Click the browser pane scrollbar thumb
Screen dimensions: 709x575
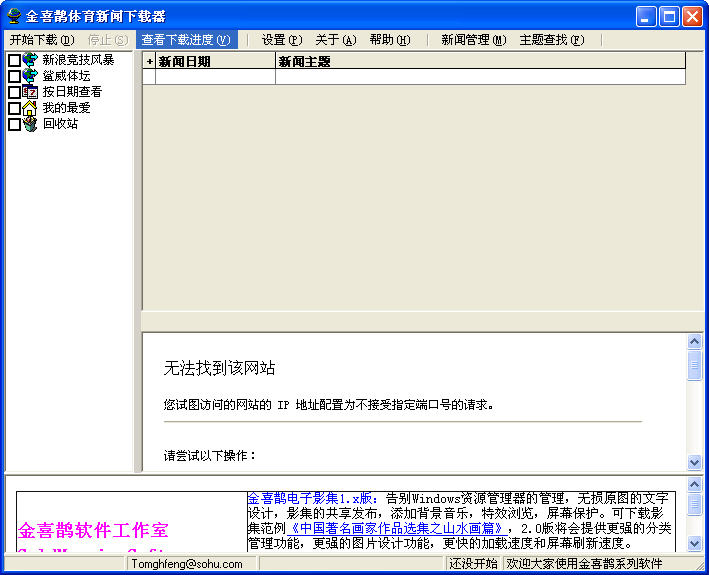click(x=695, y=365)
